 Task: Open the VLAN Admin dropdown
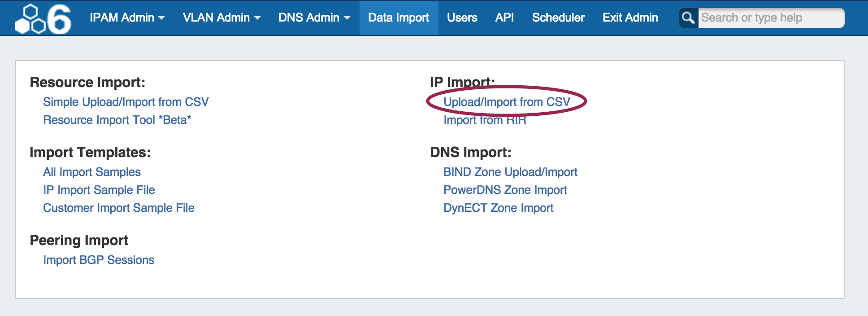pyautogui.click(x=221, y=18)
